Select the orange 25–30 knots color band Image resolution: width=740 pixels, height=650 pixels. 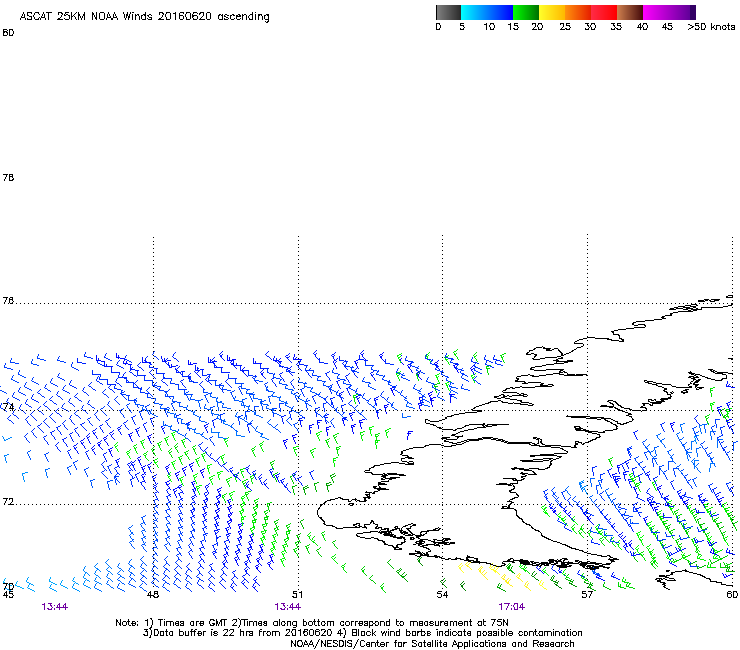(x=578, y=12)
